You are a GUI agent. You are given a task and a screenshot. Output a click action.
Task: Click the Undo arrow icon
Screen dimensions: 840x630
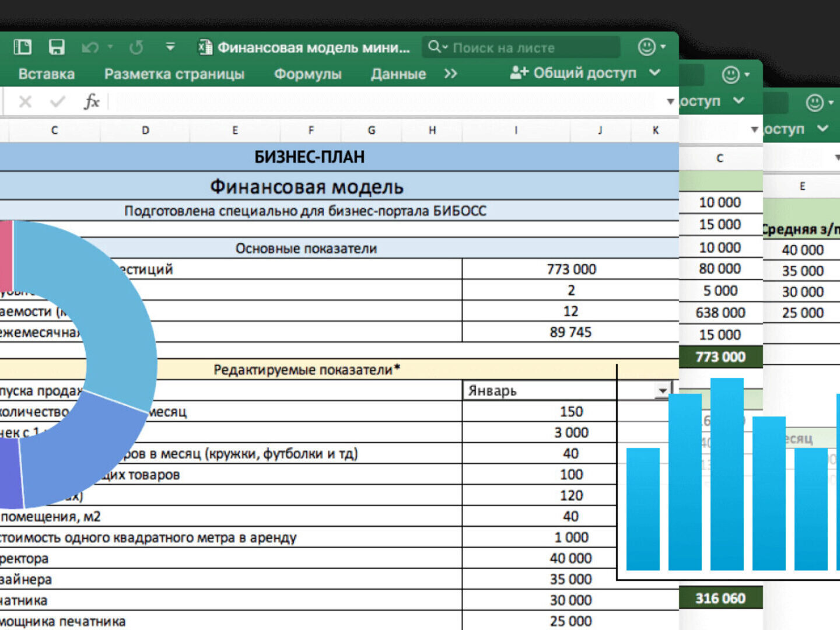(90, 47)
